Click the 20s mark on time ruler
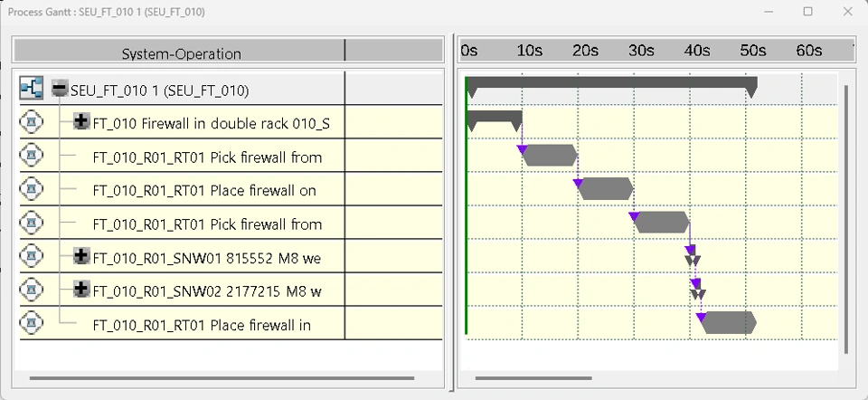Screen dimensions: 868x400 585,51
